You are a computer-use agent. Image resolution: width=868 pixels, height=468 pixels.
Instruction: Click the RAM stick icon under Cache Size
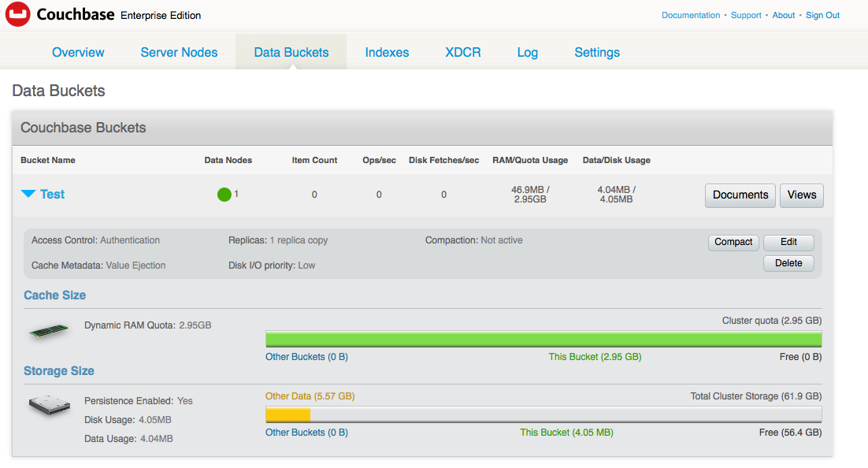[49, 331]
